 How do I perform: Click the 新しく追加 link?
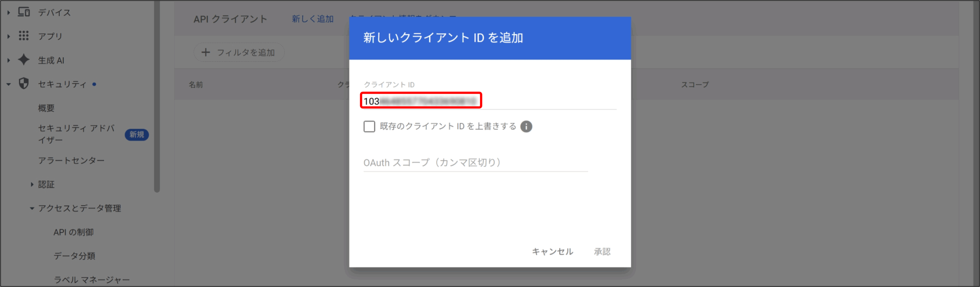click(312, 19)
